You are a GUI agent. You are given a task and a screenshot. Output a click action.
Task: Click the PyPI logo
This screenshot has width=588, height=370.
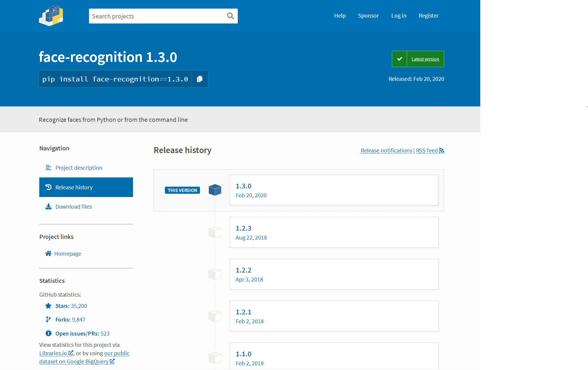(51, 16)
